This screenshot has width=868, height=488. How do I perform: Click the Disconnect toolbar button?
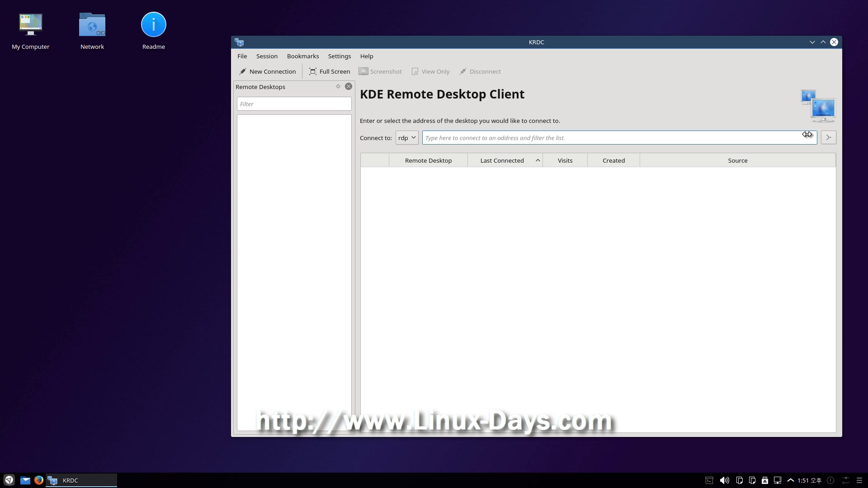point(480,71)
